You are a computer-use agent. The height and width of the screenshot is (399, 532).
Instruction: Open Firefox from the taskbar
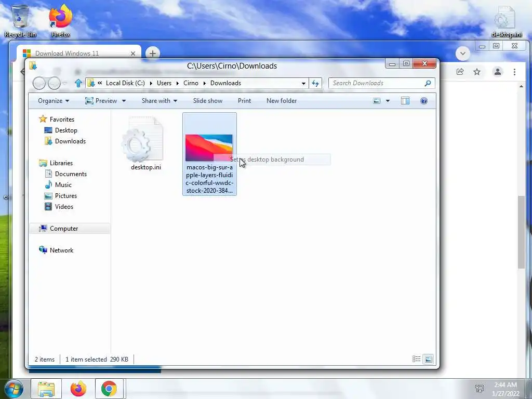(78, 389)
